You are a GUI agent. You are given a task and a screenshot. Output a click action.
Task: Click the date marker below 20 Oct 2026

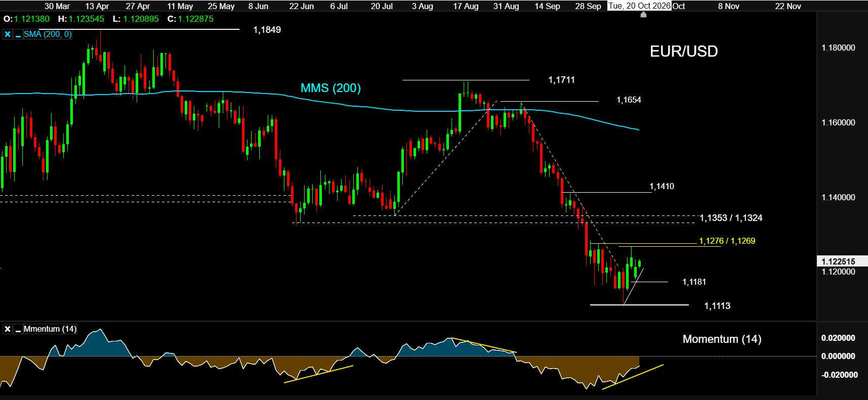coord(643,15)
